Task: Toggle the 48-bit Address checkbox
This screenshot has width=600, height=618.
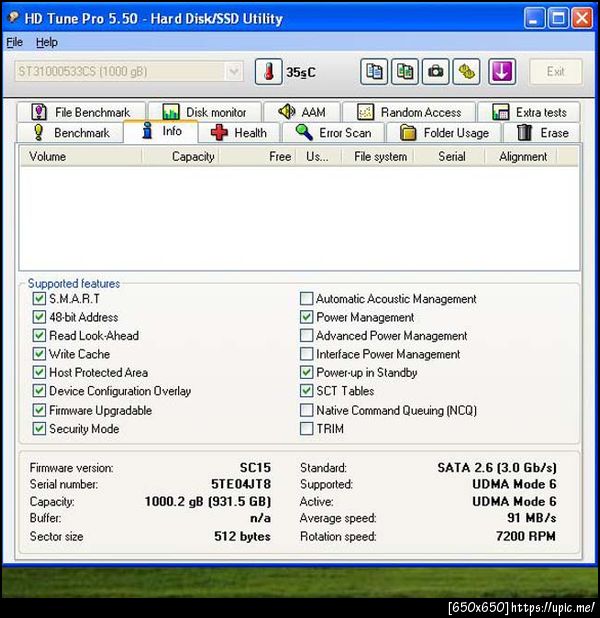Action: coord(39,317)
